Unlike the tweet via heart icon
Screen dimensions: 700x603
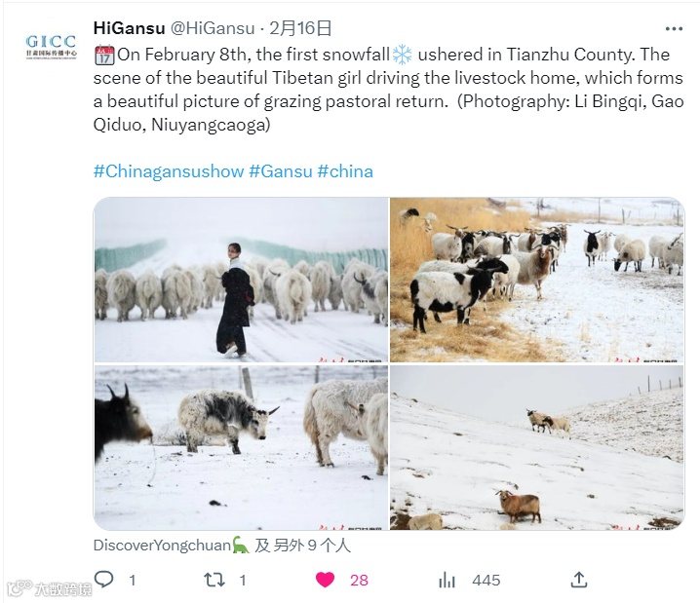click(325, 580)
